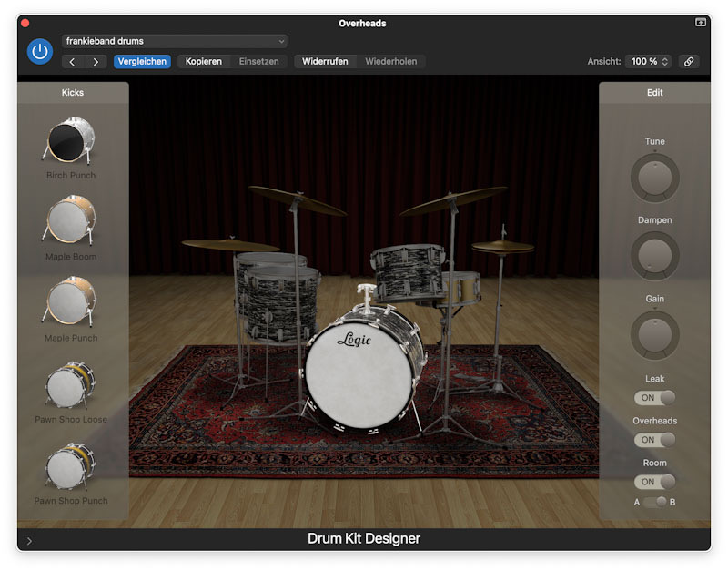Click the left crash cymbal
Viewport: 728px width, 571px height.
pos(298,200)
